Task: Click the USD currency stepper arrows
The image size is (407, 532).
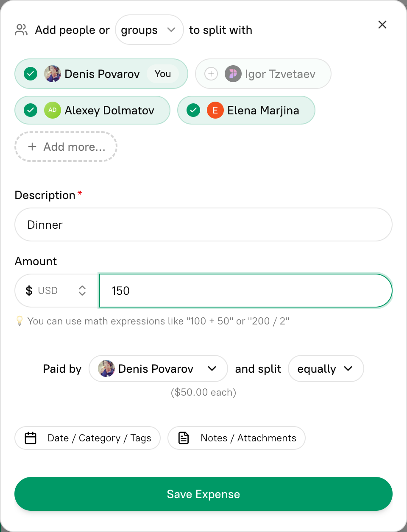Action: point(82,291)
